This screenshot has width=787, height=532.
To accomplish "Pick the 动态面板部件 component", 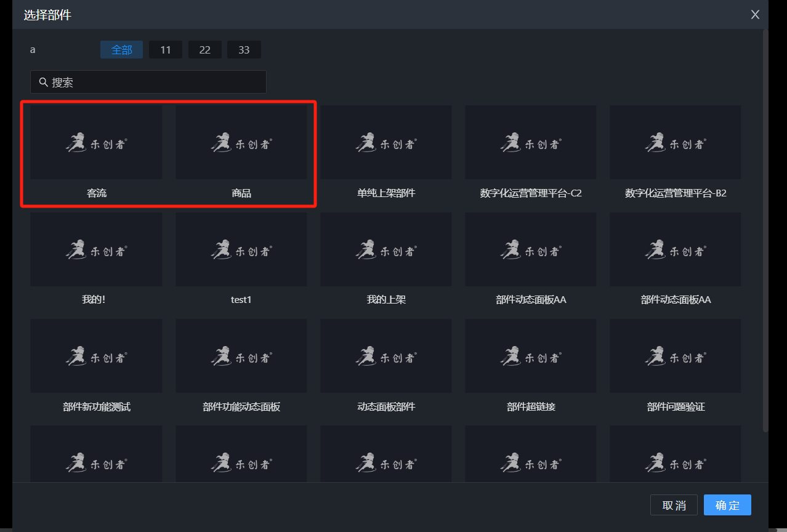I will (385, 356).
